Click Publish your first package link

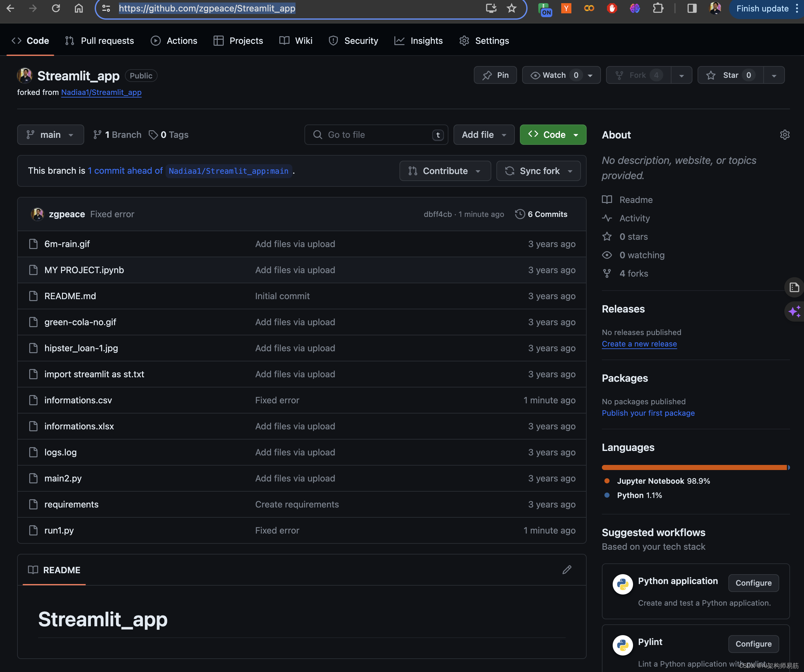[x=648, y=413]
